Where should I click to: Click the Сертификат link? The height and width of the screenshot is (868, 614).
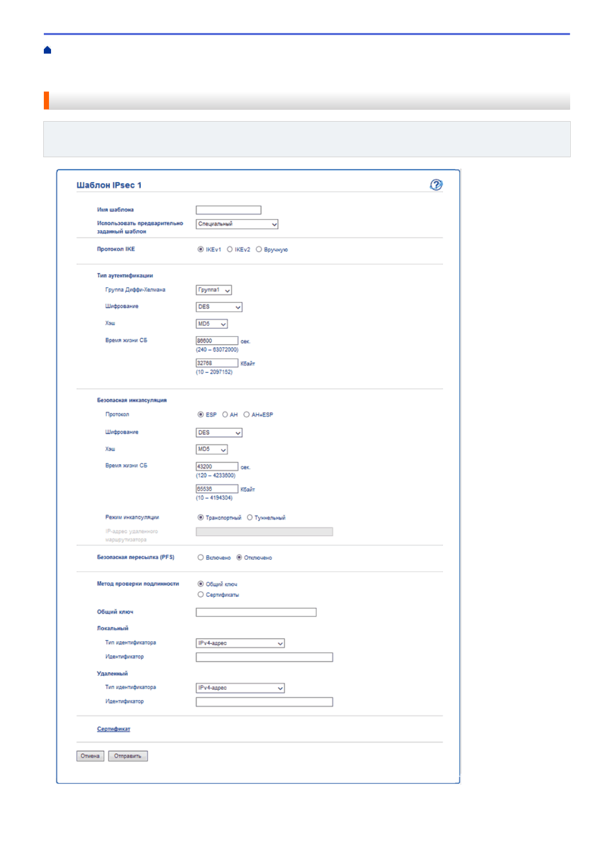coord(113,729)
